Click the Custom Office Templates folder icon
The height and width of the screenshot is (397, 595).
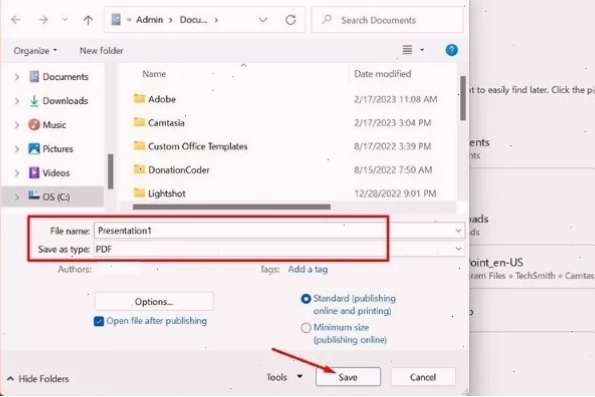tap(139, 146)
